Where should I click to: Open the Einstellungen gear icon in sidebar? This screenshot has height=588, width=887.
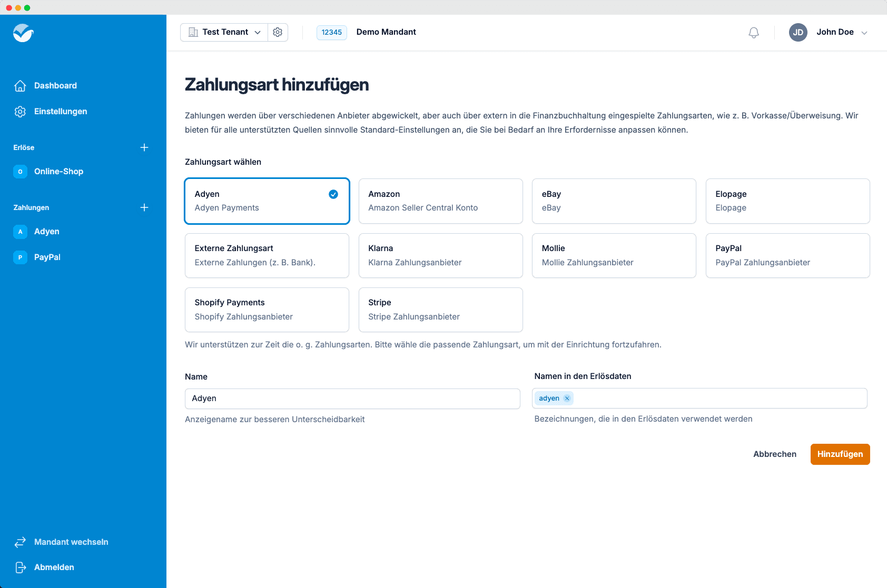point(20,111)
